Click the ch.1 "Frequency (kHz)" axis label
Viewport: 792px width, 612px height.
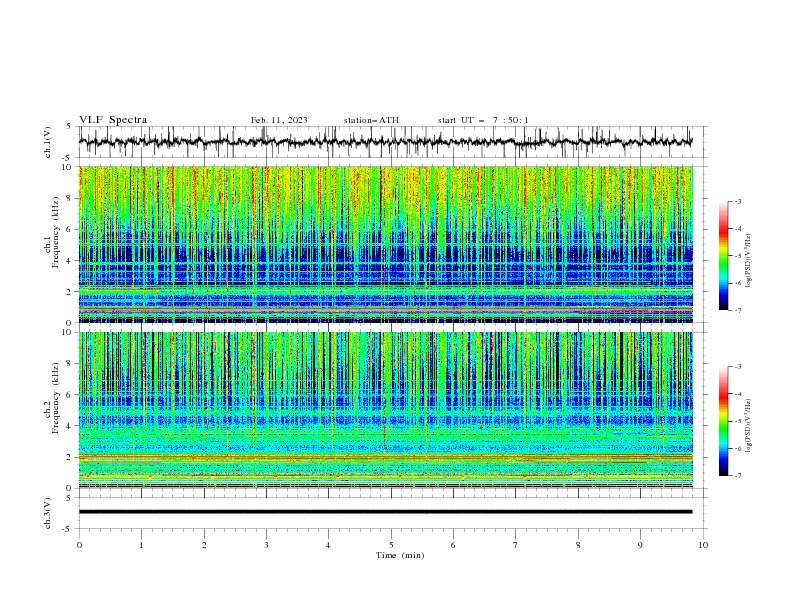[55, 233]
